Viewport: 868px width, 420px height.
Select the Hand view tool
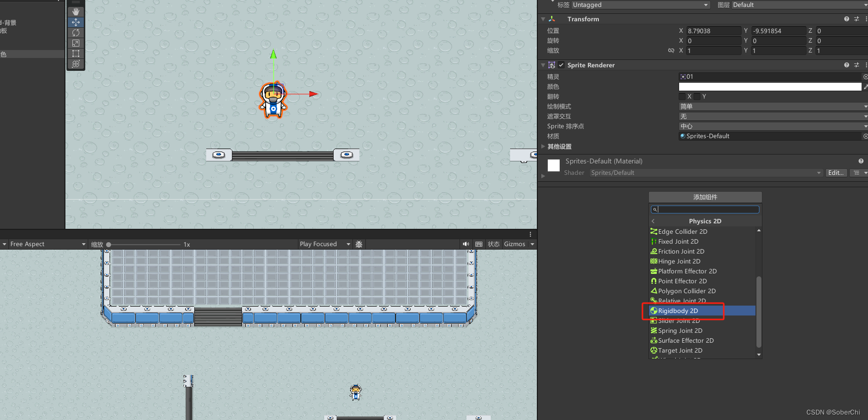tap(76, 11)
